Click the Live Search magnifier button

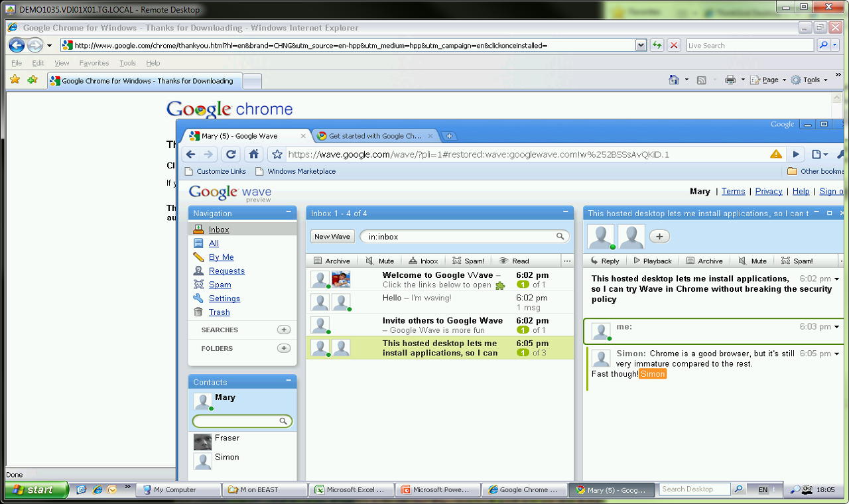click(x=823, y=45)
